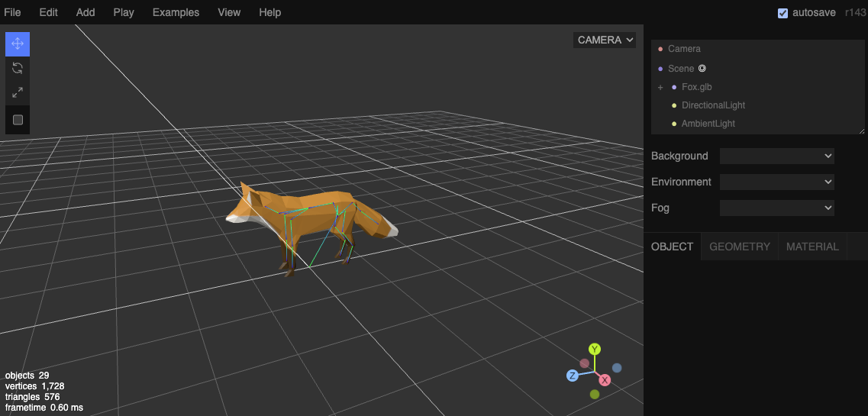Click the blue Z axis gizmo handle
The image size is (868, 416).
coord(572,376)
